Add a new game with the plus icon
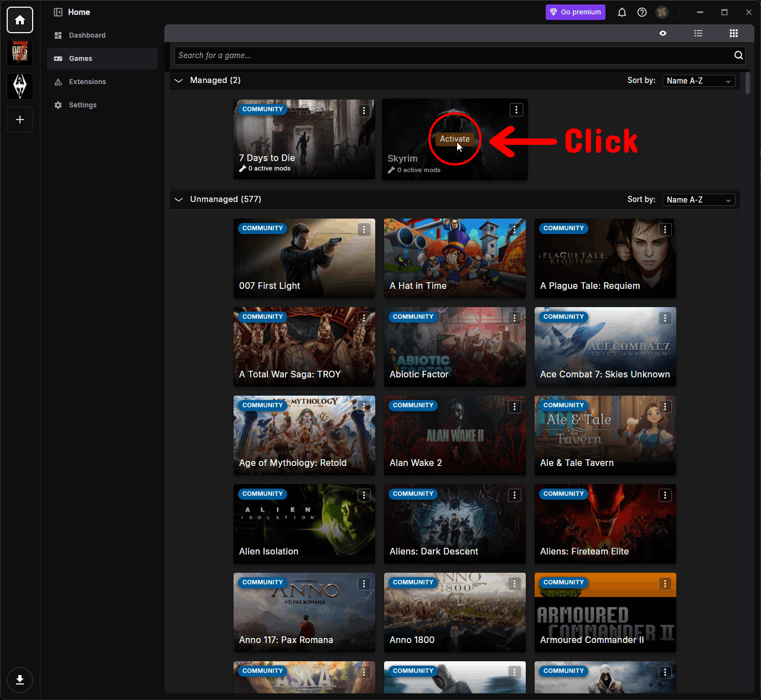 pos(20,120)
